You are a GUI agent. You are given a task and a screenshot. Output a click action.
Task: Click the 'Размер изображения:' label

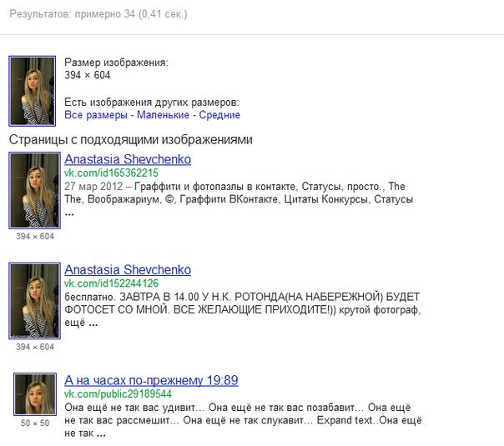tap(116, 63)
